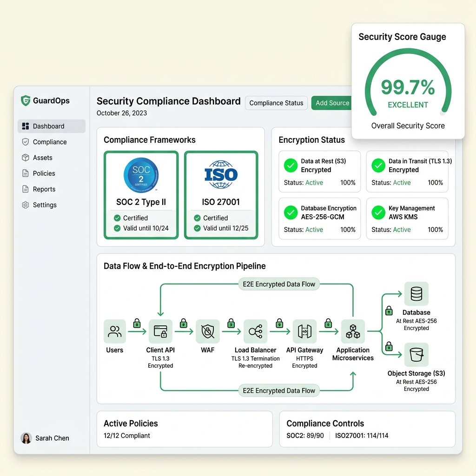476x476 pixels.
Task: Click the Compliance Status button
Action: point(276,103)
